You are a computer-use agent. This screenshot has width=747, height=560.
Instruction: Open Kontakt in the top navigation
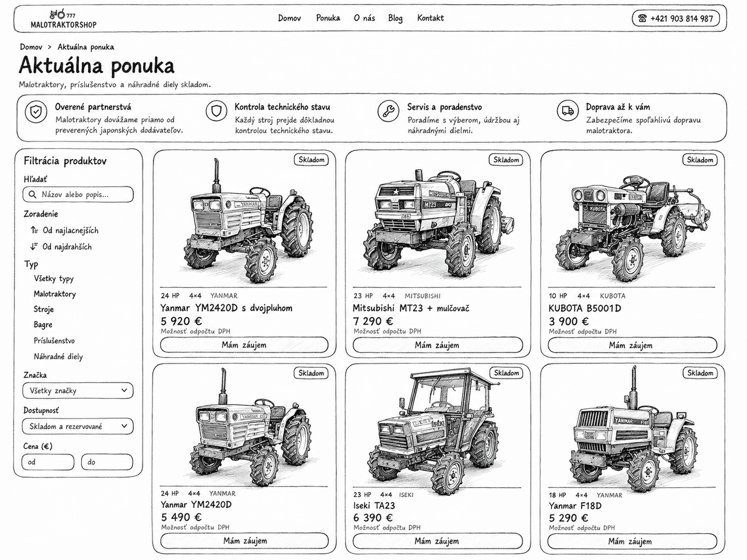[x=430, y=18]
